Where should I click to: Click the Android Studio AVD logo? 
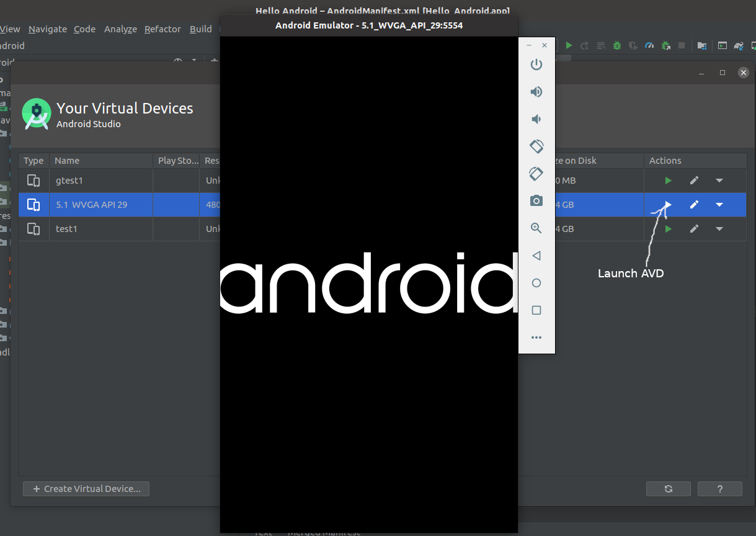[37, 114]
